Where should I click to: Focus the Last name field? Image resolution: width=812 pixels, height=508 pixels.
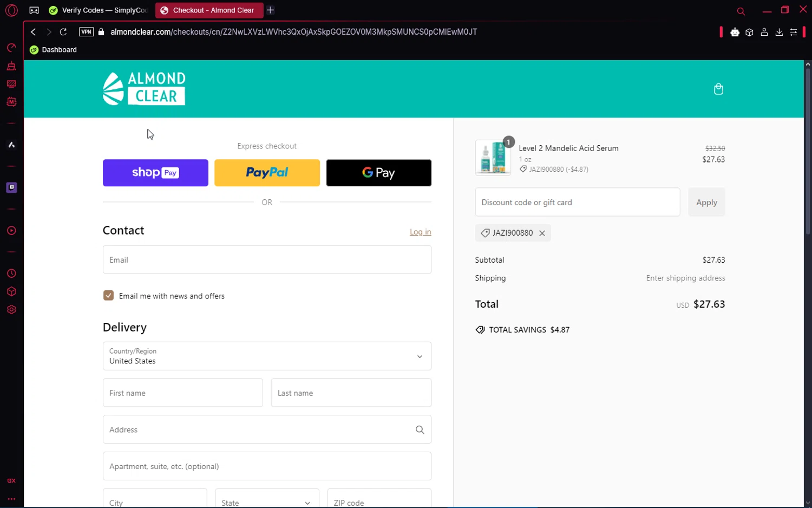click(x=351, y=393)
